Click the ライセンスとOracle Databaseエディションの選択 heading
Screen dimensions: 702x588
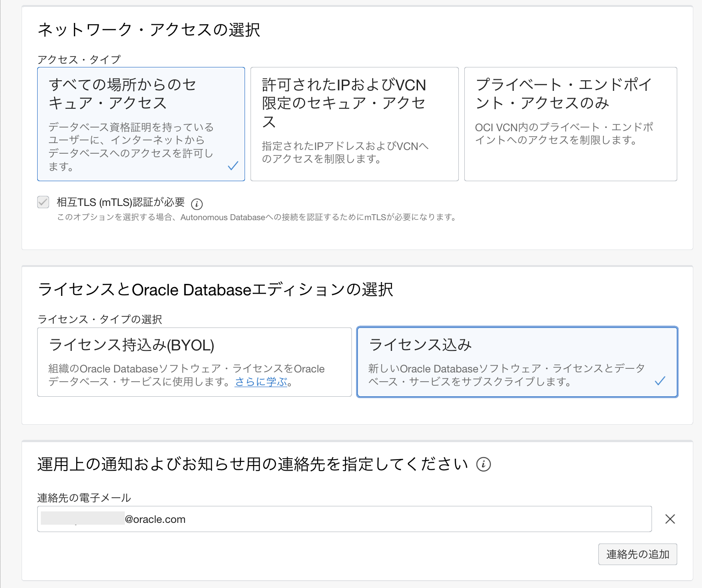216,289
